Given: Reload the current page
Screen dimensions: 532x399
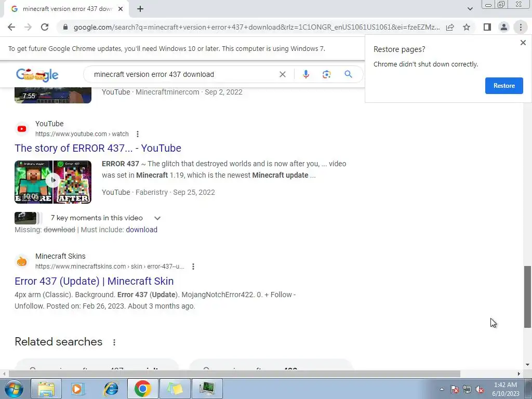Looking at the screenshot, I should click(x=45, y=27).
